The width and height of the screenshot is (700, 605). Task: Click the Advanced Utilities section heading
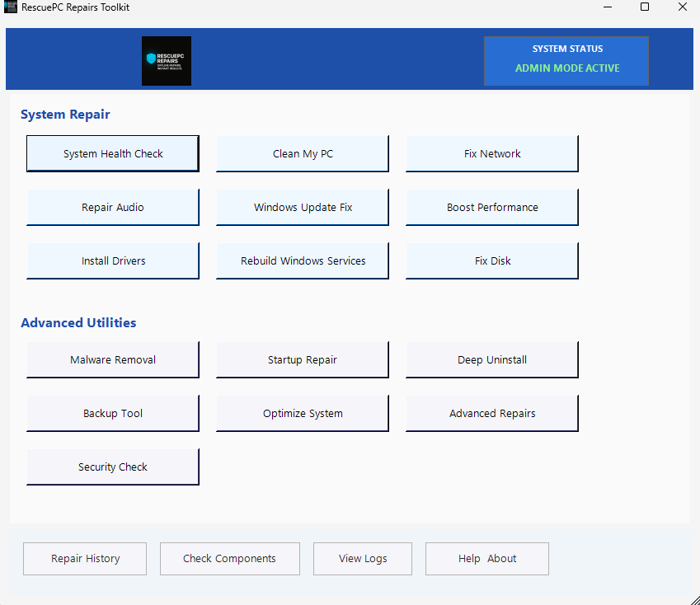click(x=78, y=322)
